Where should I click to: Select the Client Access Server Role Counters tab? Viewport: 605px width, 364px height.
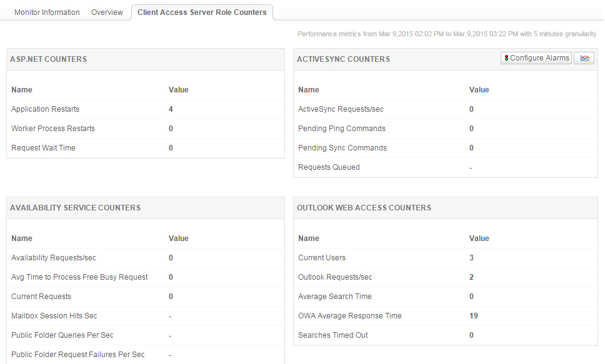[x=202, y=12]
